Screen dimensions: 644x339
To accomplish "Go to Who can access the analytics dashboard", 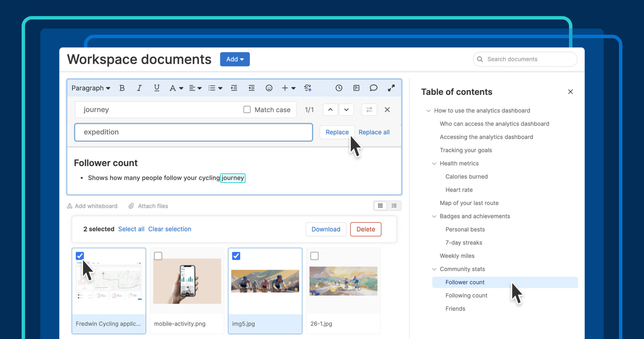I will pyautogui.click(x=494, y=124).
